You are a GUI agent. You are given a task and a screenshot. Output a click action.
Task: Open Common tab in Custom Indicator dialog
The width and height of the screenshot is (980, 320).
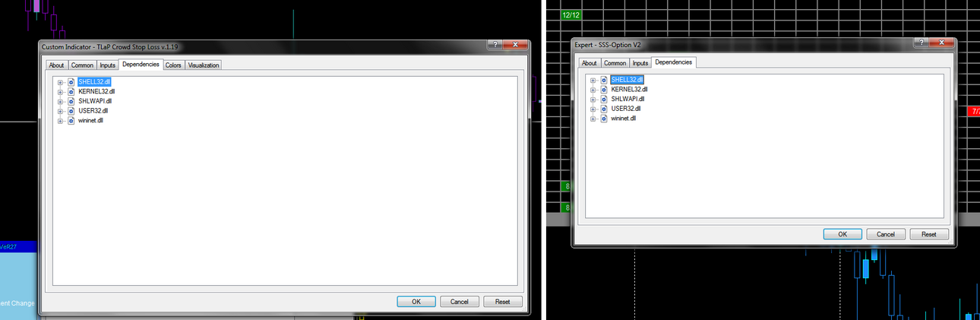coord(82,65)
